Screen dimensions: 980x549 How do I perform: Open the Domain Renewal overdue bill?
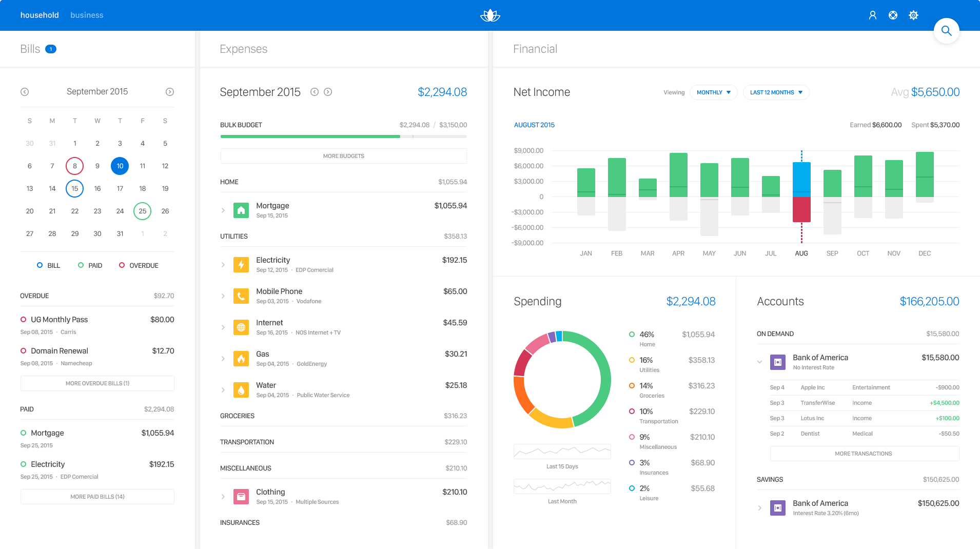(97, 357)
